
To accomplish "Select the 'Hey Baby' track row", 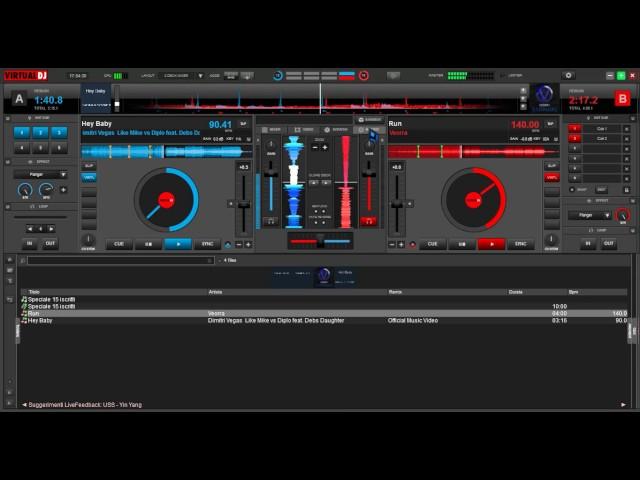I will [x=324, y=321].
